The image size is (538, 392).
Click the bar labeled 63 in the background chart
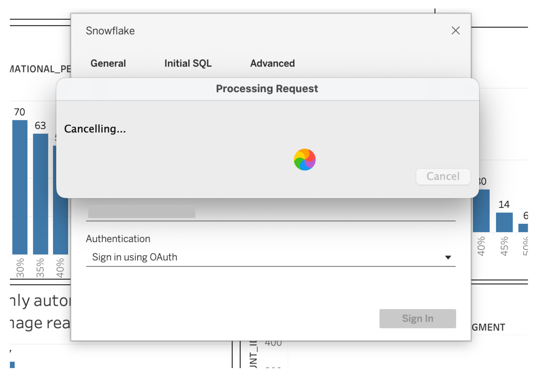point(40,194)
